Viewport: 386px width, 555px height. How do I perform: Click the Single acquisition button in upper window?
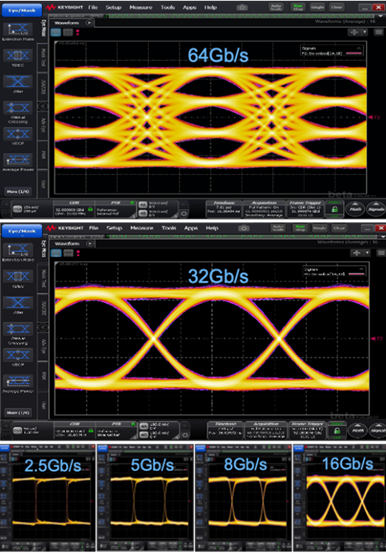click(317, 7)
